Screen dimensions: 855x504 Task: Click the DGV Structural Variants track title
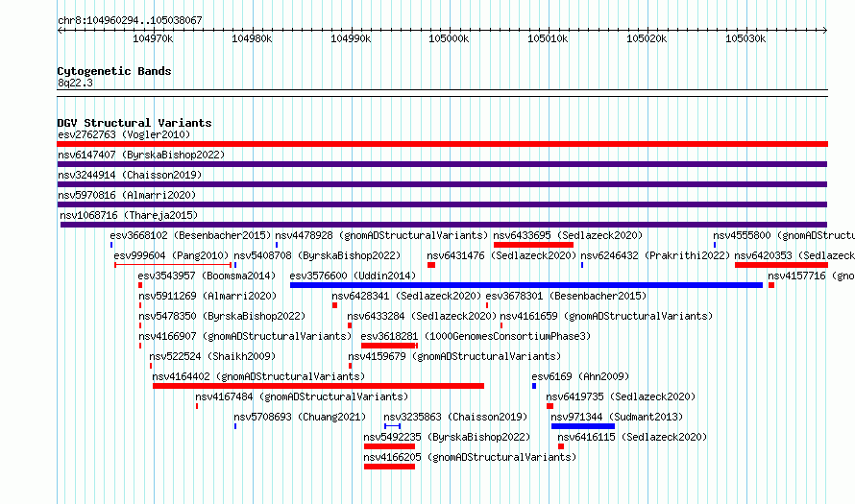[x=134, y=123]
